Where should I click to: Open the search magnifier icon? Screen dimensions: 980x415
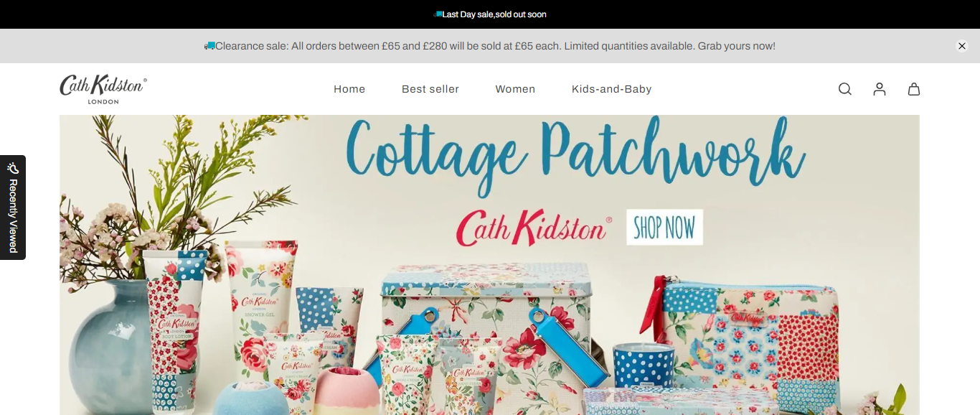[x=845, y=89]
